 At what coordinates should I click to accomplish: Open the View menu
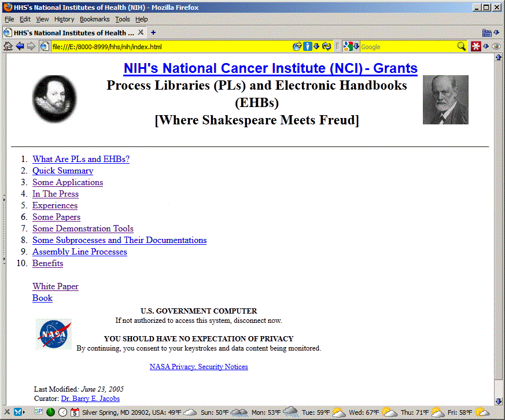(x=42, y=19)
